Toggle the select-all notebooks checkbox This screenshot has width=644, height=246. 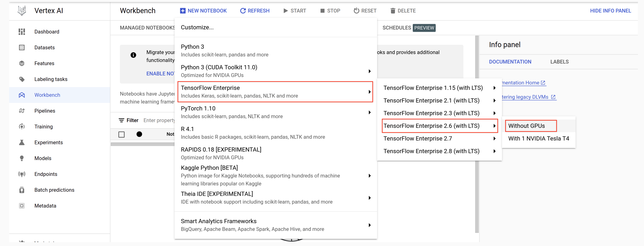point(122,135)
